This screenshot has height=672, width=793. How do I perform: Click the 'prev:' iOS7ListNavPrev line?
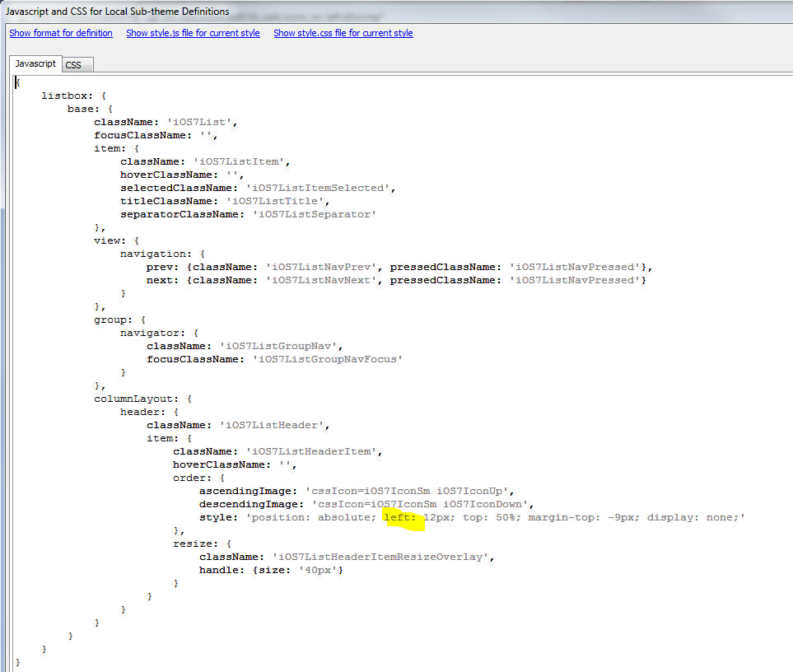tap(399, 267)
